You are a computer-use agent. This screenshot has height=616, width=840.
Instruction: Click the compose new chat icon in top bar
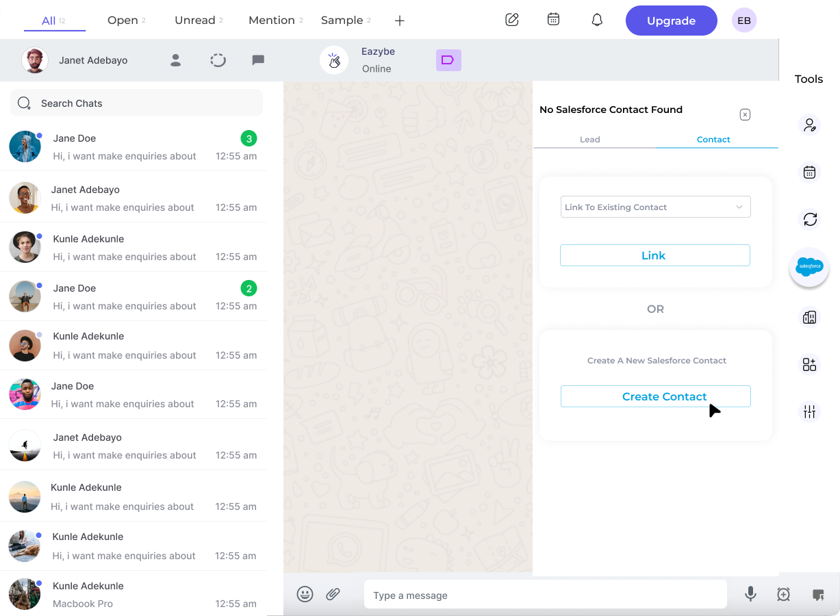click(x=511, y=20)
